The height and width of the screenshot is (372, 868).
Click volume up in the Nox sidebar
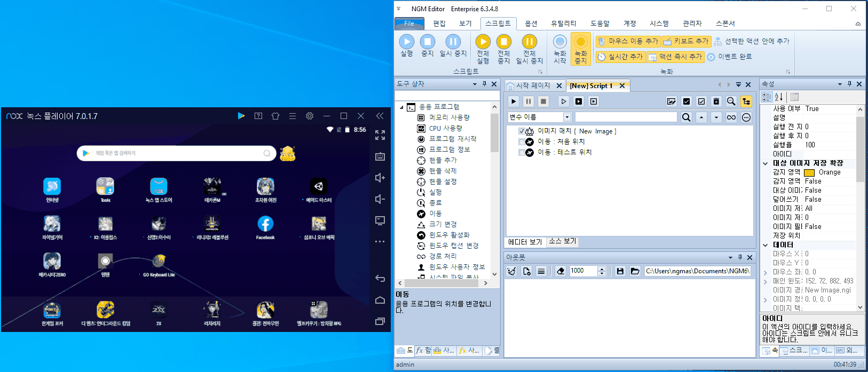tap(380, 178)
